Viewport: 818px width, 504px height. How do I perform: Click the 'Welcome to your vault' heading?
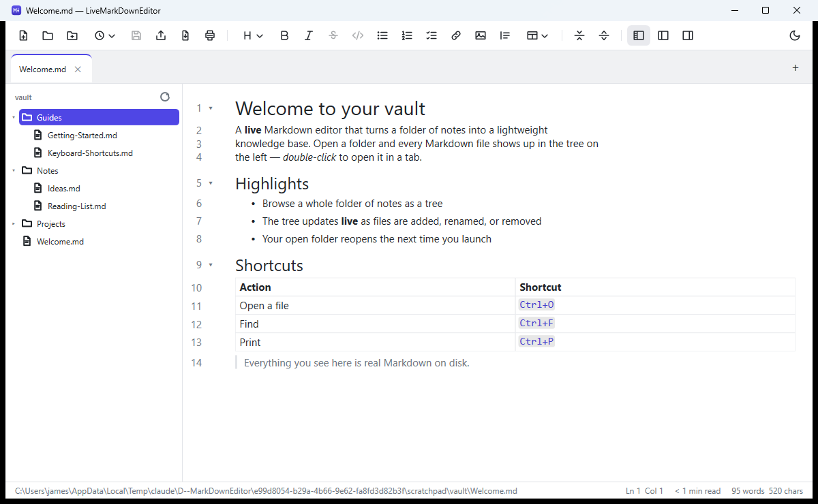point(330,108)
